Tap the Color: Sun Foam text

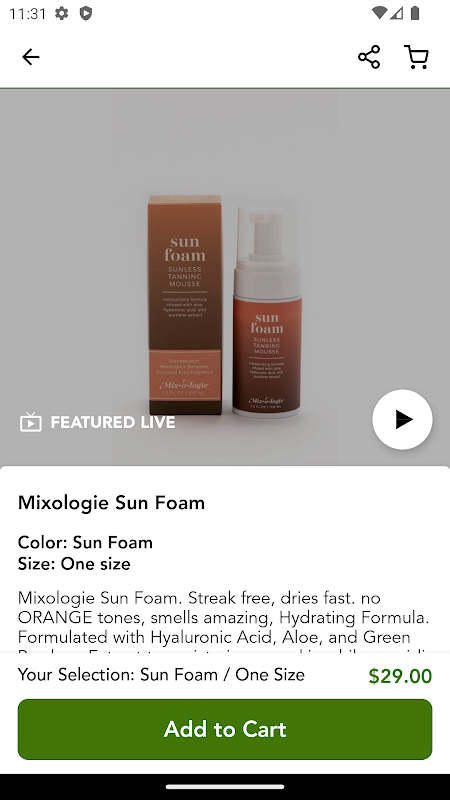click(x=85, y=542)
